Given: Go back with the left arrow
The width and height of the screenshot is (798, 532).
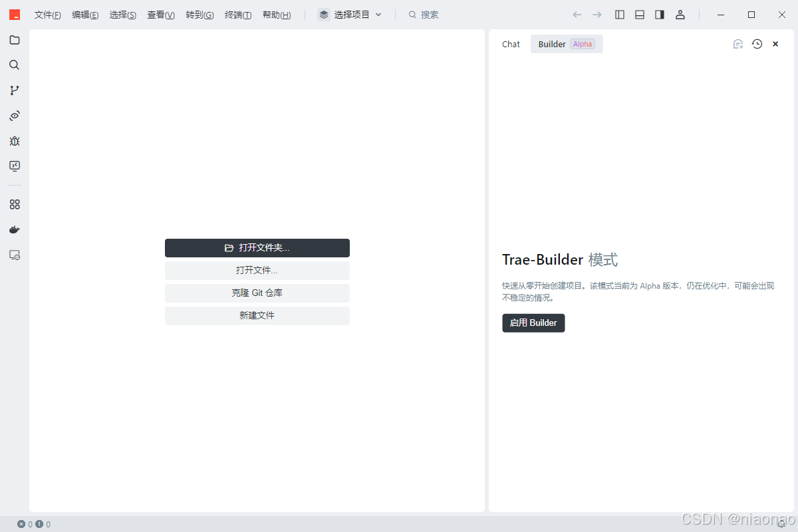Looking at the screenshot, I should (577, 15).
